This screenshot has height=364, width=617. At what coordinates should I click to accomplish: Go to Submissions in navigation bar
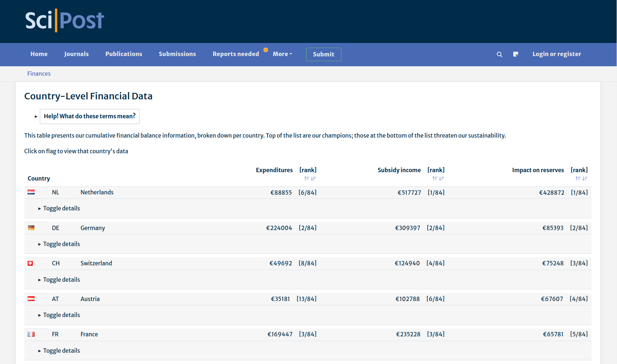(x=177, y=54)
